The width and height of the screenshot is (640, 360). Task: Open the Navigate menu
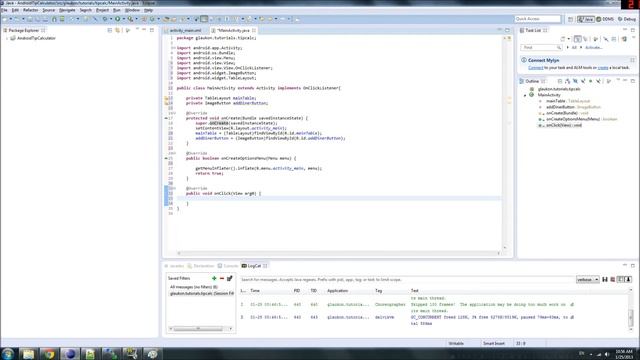click(x=67, y=10)
